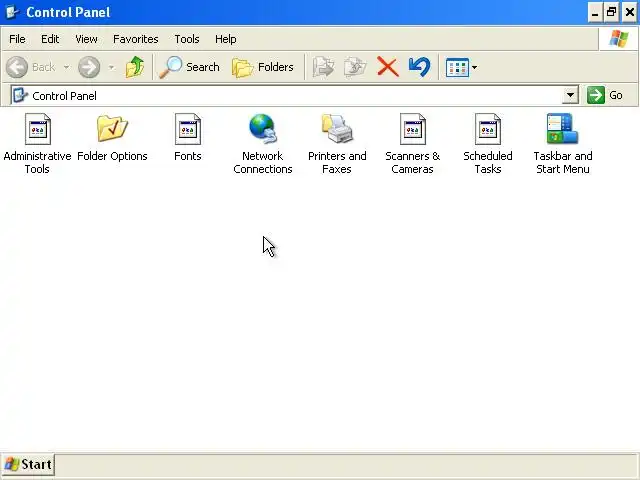Open the Edit menu
The width and height of the screenshot is (640, 480).
(x=50, y=39)
